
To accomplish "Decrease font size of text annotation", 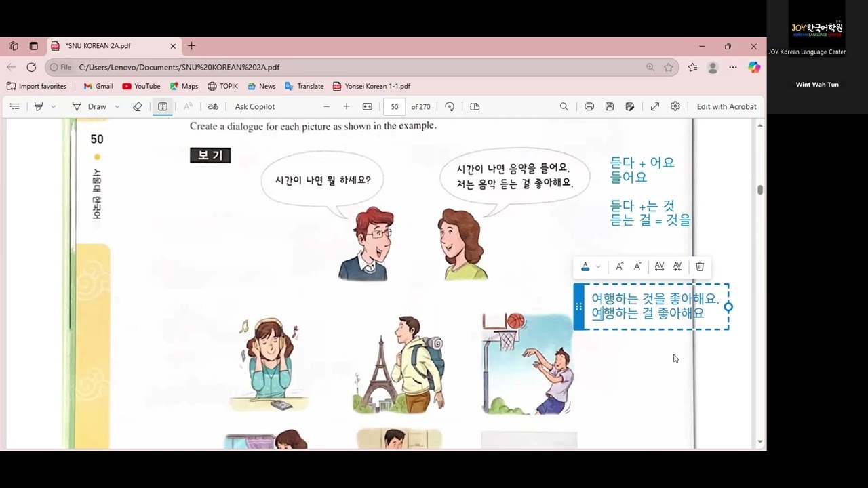I will pos(637,267).
